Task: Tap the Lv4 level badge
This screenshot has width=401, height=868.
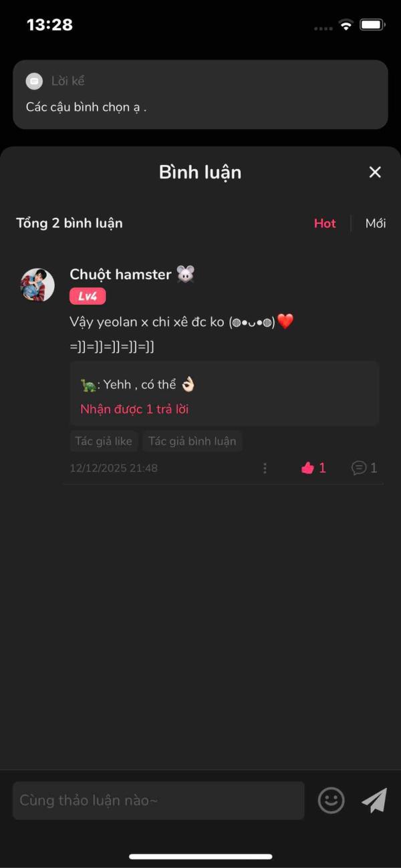Action: coord(88,296)
